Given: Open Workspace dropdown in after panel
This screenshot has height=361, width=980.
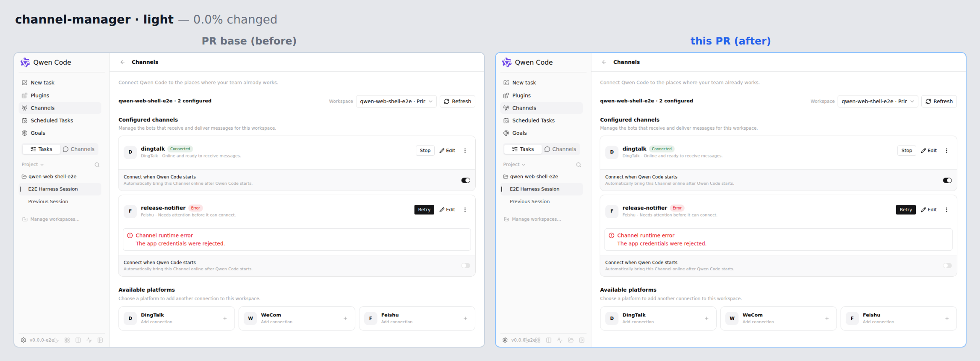Looking at the screenshot, I should (878, 102).
